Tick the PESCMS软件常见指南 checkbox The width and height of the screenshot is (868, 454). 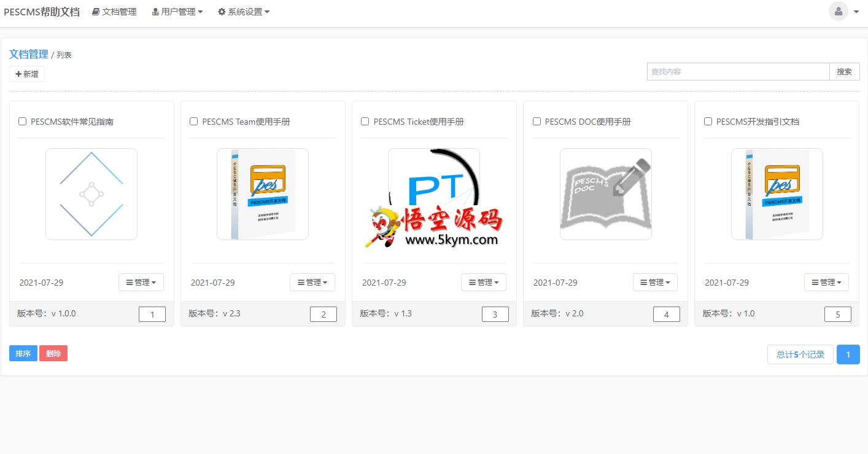(x=23, y=122)
